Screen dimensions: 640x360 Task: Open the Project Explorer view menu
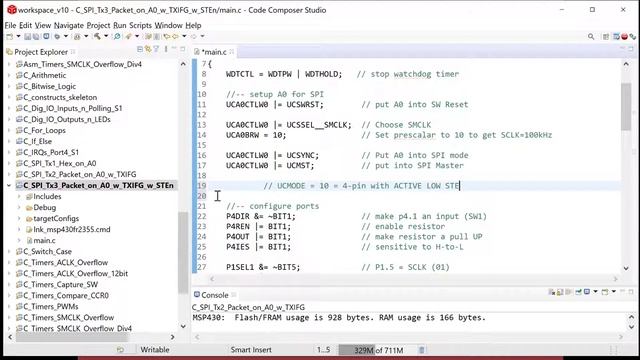(166, 49)
